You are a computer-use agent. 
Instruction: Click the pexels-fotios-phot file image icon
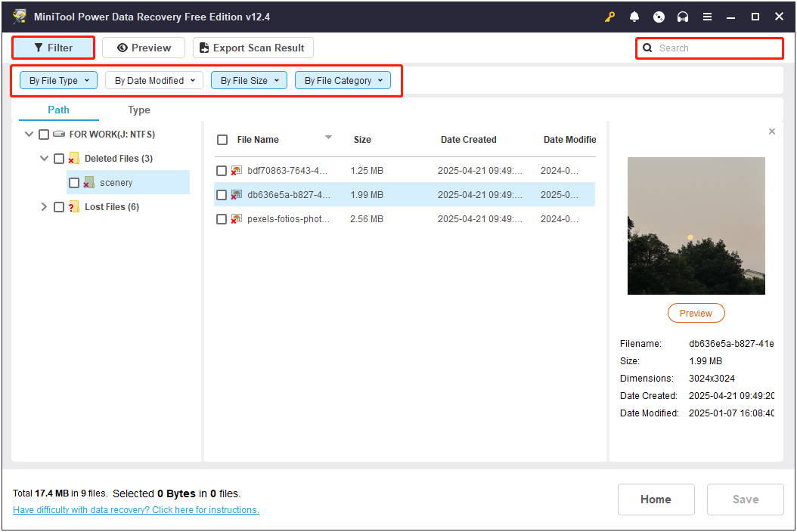[x=237, y=219]
